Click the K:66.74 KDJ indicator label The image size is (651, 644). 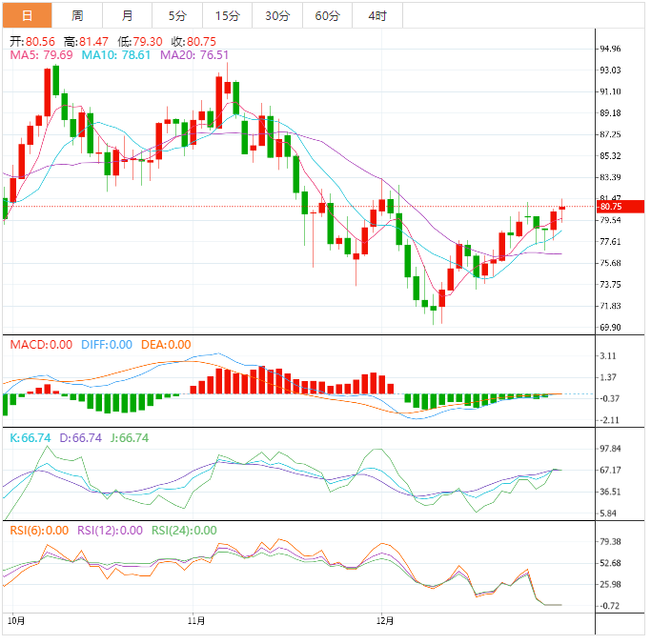coord(30,438)
